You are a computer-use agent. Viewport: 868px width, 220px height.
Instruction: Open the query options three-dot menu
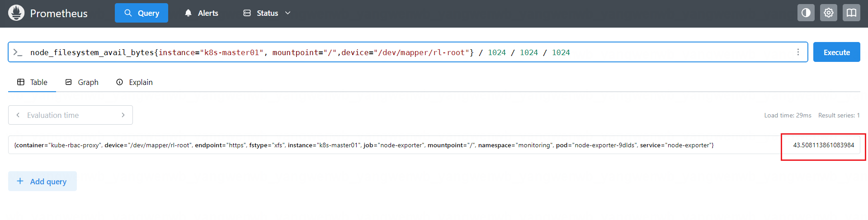[x=798, y=52]
